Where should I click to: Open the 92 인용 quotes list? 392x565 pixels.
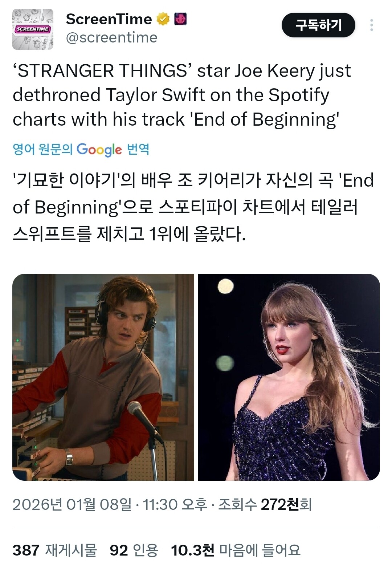[134, 550]
